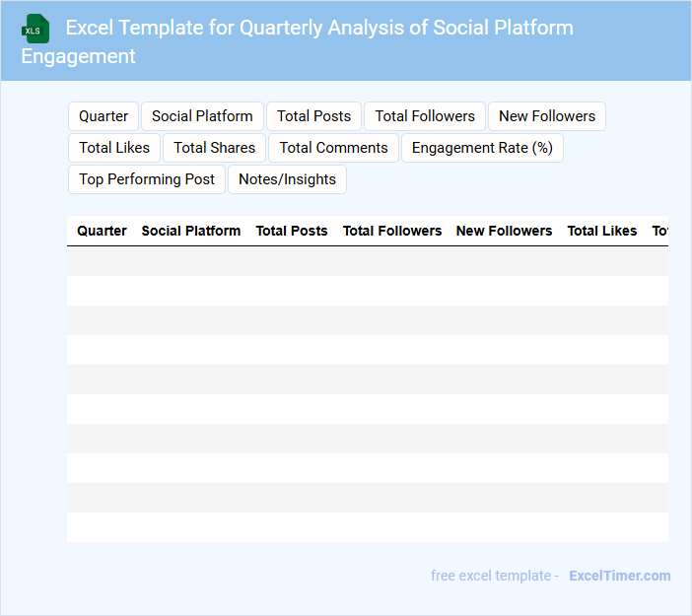Click the Total Posts tag
The image size is (692, 616).
tap(313, 116)
